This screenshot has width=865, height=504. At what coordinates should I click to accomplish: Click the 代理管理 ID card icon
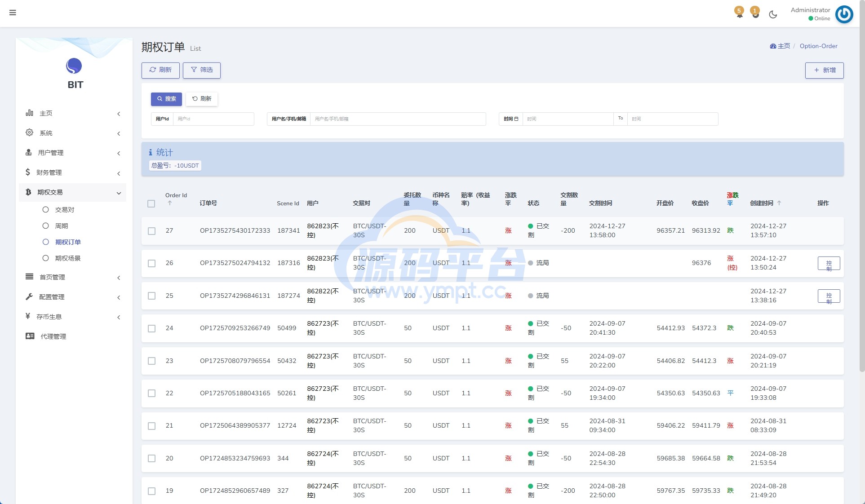pyautogui.click(x=30, y=336)
